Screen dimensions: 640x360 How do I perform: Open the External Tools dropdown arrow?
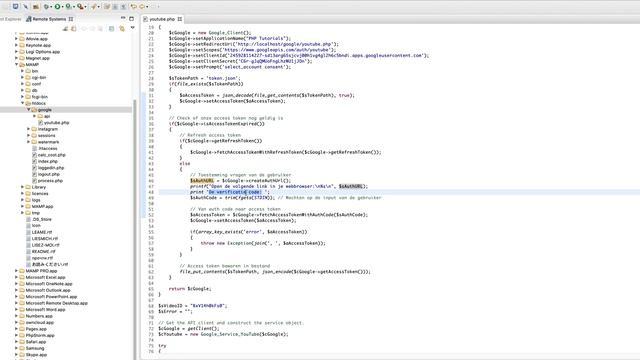coord(85,7)
